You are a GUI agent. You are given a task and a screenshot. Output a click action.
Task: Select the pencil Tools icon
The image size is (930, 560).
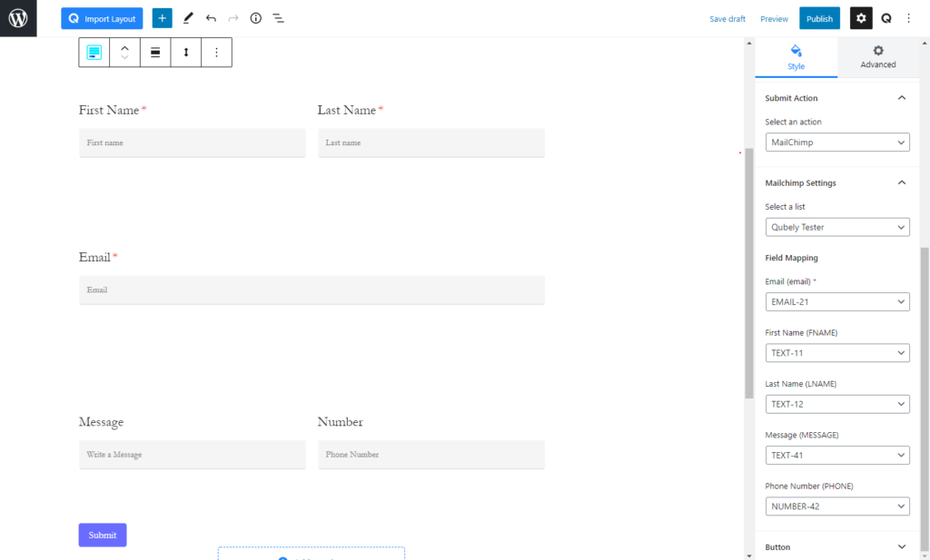pyautogui.click(x=188, y=18)
